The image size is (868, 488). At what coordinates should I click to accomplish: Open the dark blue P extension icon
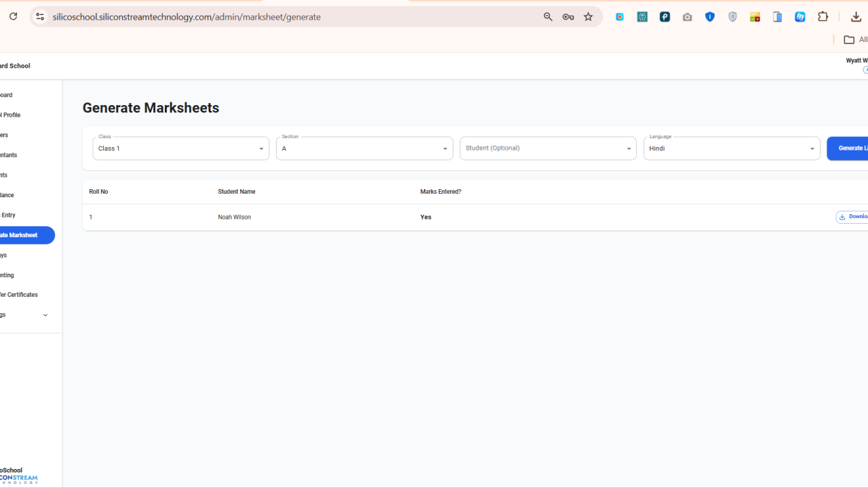[665, 17]
